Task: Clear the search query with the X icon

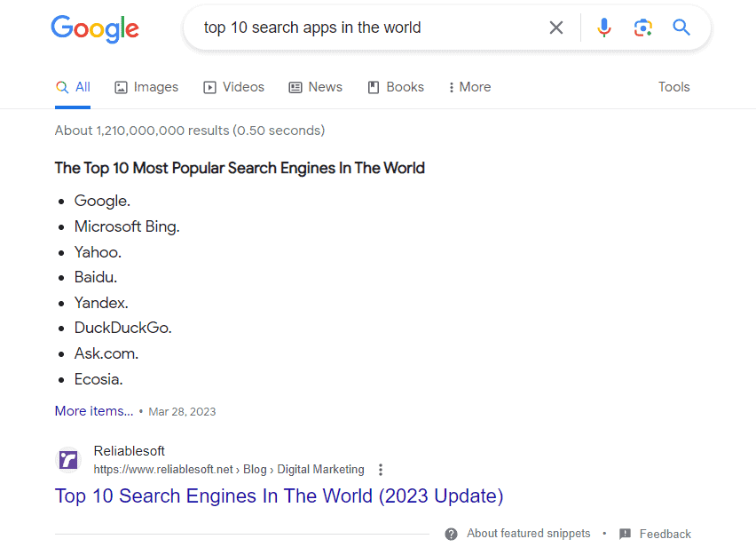Action: [556, 28]
